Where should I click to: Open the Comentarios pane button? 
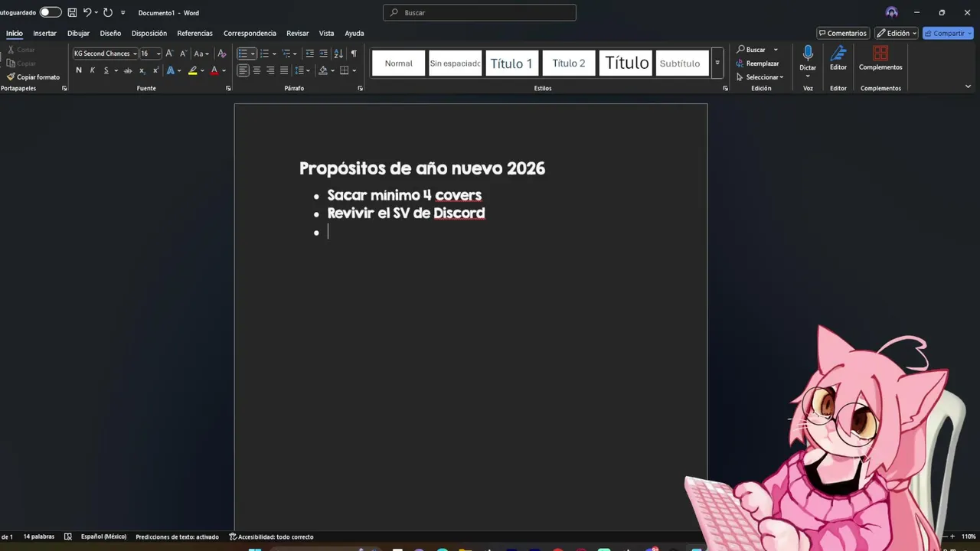[842, 33]
